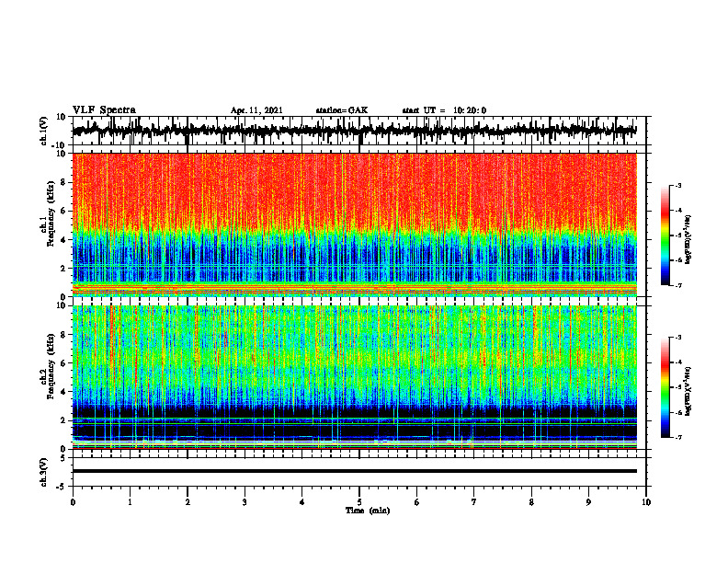
Task: Click the ch.1 "Frequency (kHz)" axis label
Action: pyautogui.click(x=51, y=213)
